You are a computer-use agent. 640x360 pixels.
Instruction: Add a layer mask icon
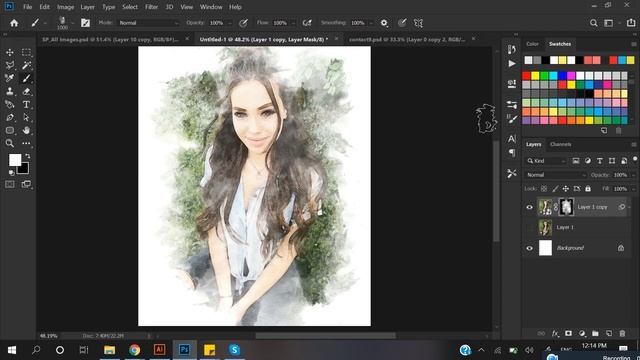[x=568, y=333]
